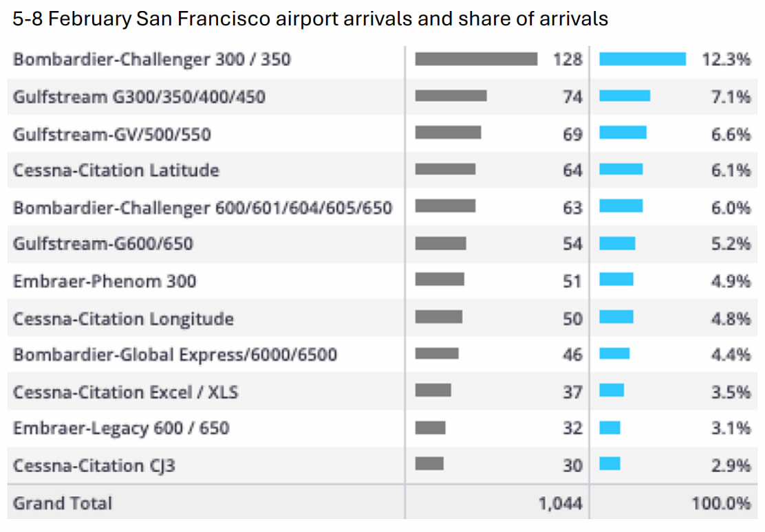Image resolution: width=765 pixels, height=532 pixels.
Task: Click the blue 6.0% share bar
Action: [x=621, y=206]
